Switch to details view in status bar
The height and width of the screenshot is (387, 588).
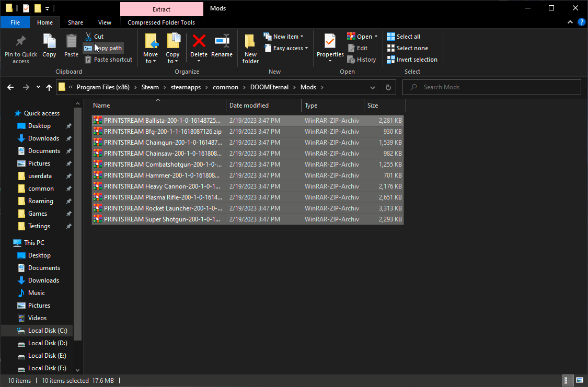click(x=568, y=381)
